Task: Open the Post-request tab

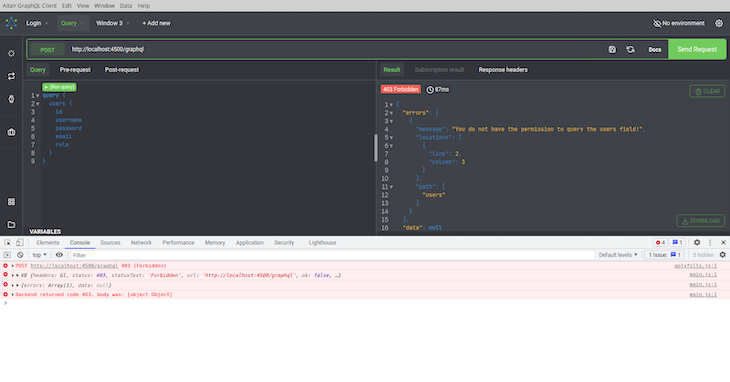Action: click(x=122, y=70)
